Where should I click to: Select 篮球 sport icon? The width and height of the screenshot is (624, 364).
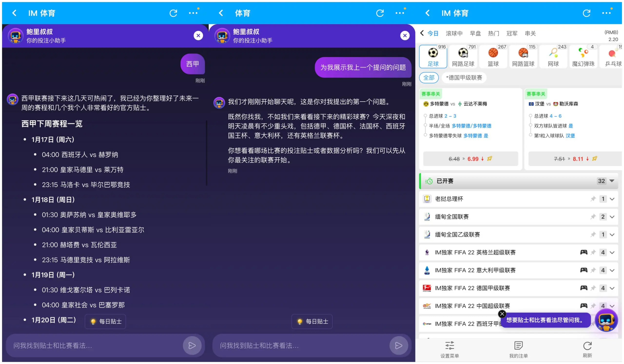[x=493, y=57]
